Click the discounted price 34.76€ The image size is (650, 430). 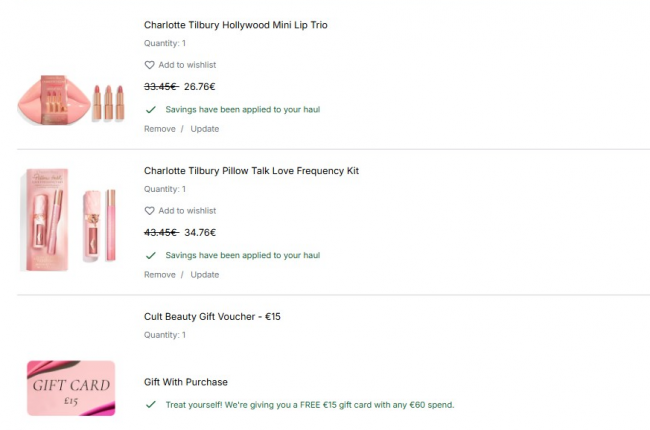[x=200, y=233]
